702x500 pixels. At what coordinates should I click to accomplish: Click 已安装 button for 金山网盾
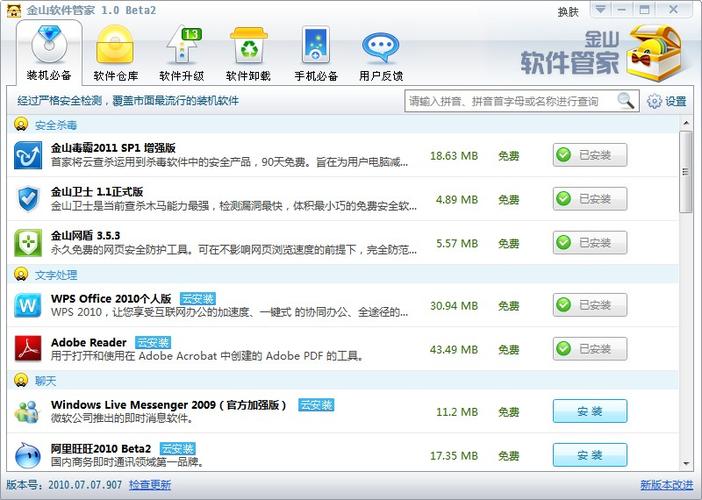point(590,243)
